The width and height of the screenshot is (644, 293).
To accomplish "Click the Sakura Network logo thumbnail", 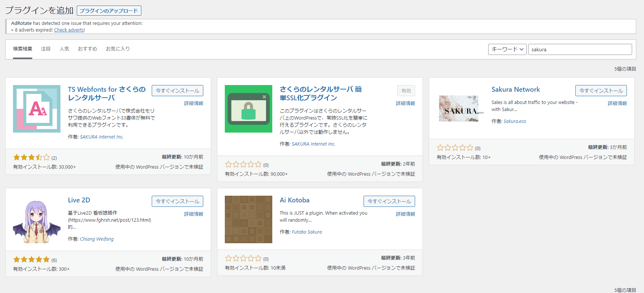I will (460, 109).
